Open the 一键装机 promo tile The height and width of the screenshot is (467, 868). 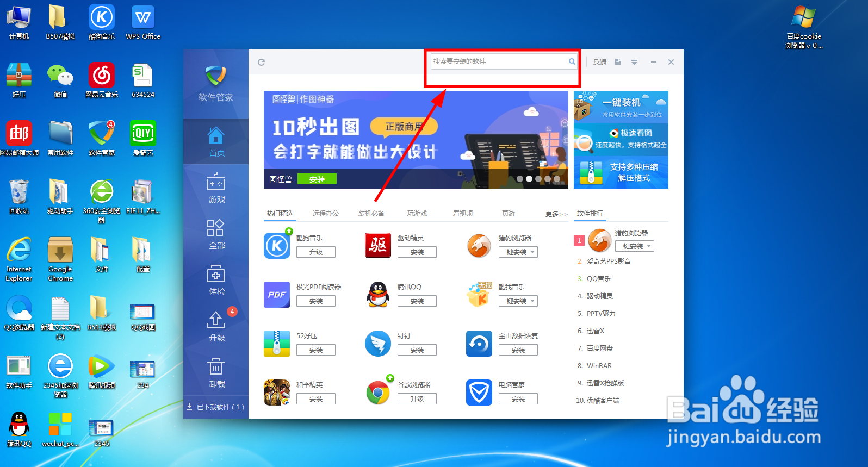click(x=621, y=107)
